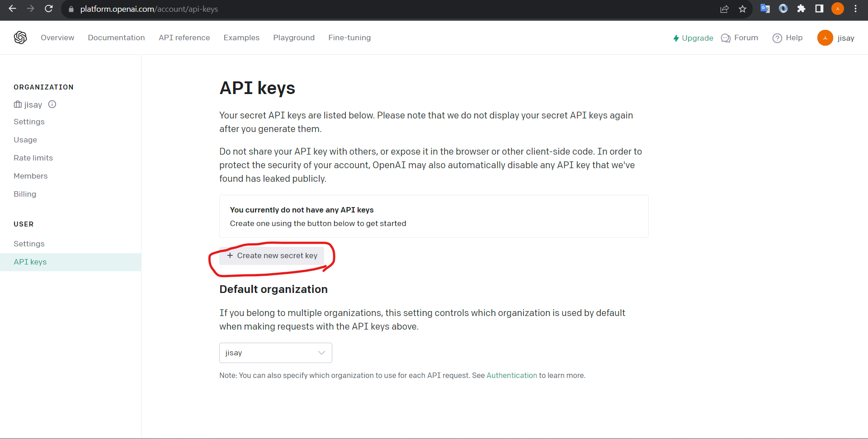Open the Upgrade option with lightning icon
This screenshot has width=868, height=439.
(693, 38)
